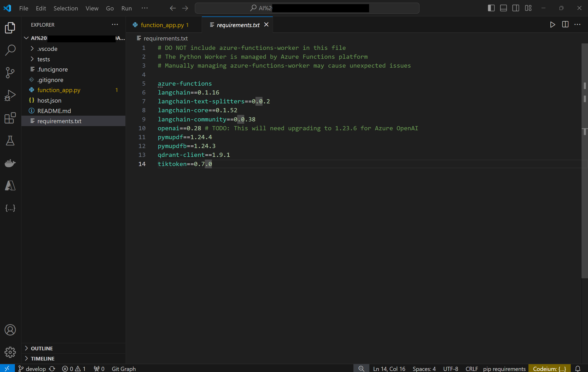Change language mode pip requirements
This screenshot has height=372, width=588.
pyautogui.click(x=504, y=369)
